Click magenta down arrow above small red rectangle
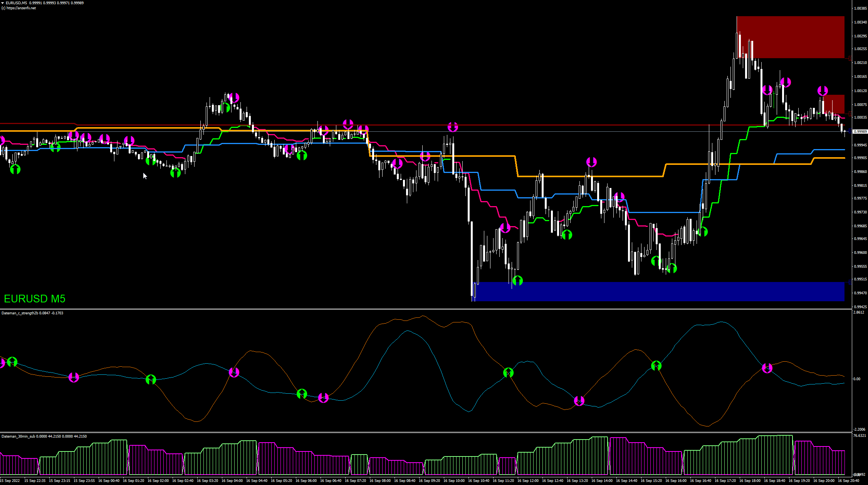 pos(823,91)
